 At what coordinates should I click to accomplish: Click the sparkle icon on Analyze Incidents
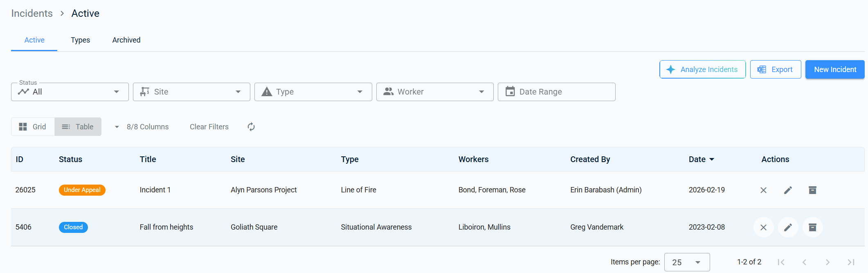(670, 70)
